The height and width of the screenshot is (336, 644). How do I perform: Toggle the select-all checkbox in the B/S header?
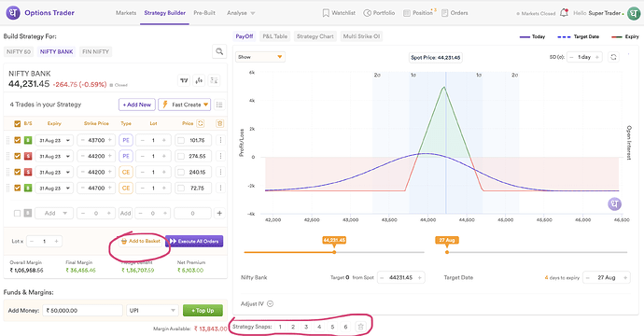(x=17, y=123)
